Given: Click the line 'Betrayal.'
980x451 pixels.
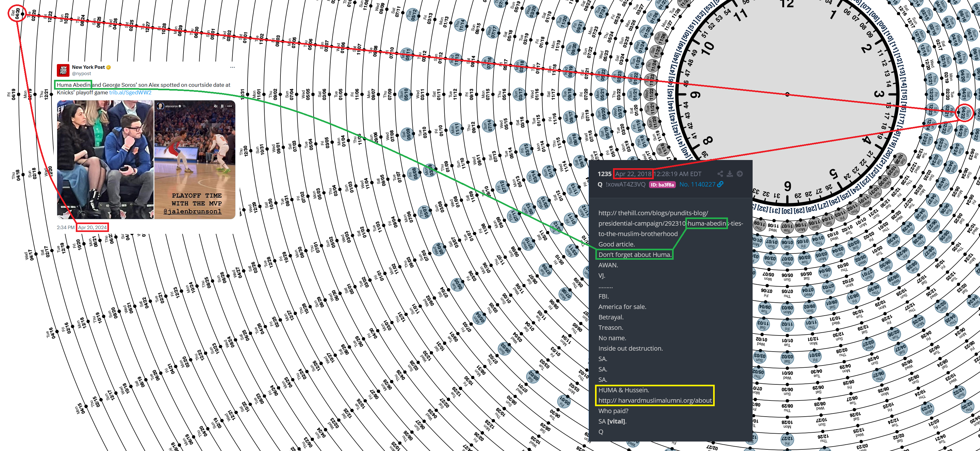Looking at the screenshot, I should (610, 317).
